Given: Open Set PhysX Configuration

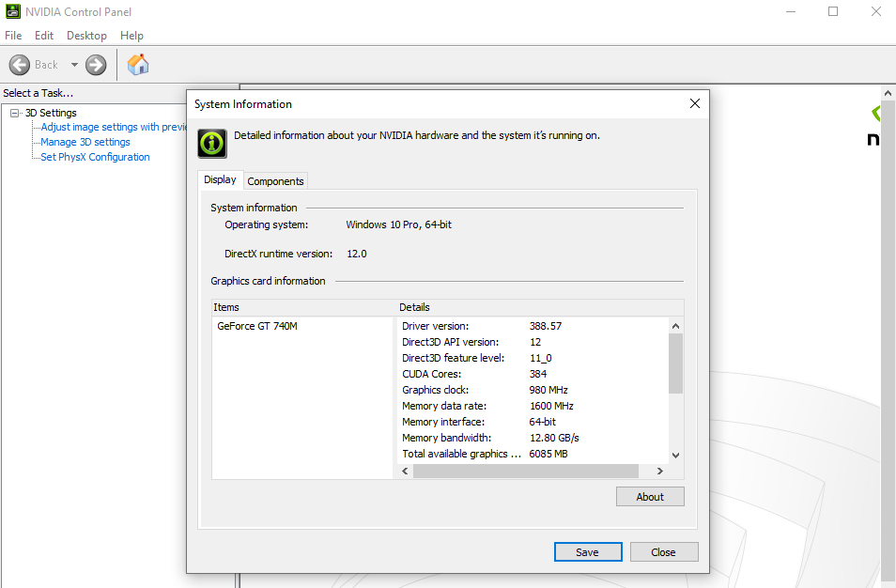Looking at the screenshot, I should tap(95, 157).
